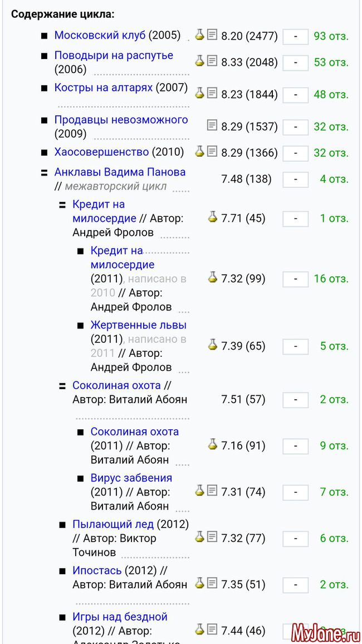View 93 reviews for Московский клуб
This screenshot has height=644, width=362.
(x=331, y=36)
